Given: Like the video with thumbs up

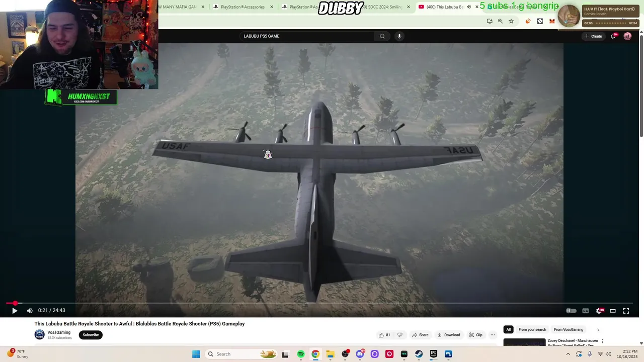Looking at the screenshot, I should click(x=384, y=335).
